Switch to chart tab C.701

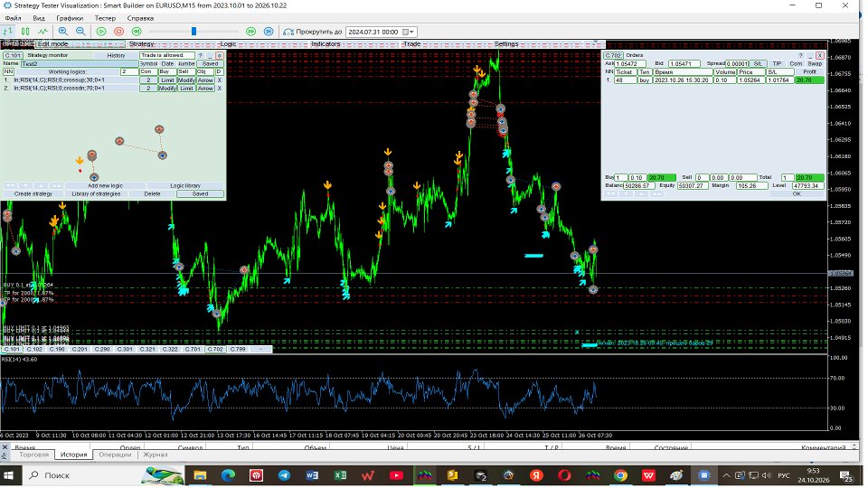click(x=193, y=349)
